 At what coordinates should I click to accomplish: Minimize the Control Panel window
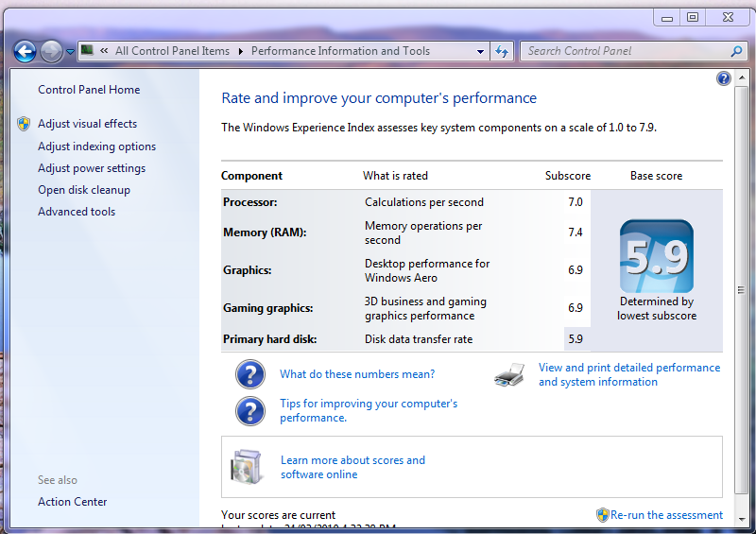(667, 18)
